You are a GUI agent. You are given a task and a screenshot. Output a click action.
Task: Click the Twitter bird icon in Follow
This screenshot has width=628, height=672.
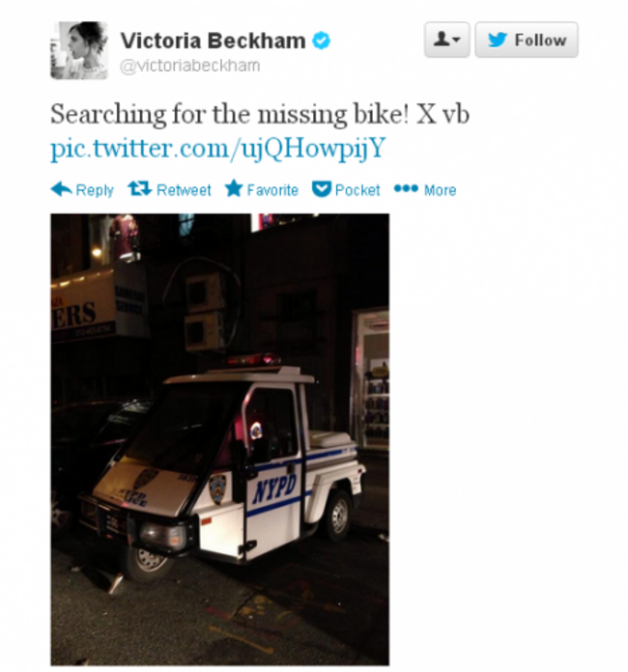(x=498, y=40)
